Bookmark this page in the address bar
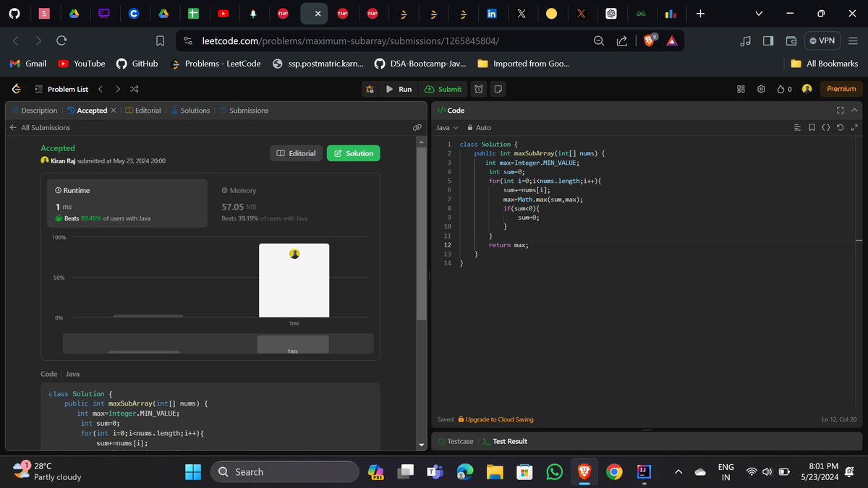The height and width of the screenshot is (488, 868). point(161,41)
